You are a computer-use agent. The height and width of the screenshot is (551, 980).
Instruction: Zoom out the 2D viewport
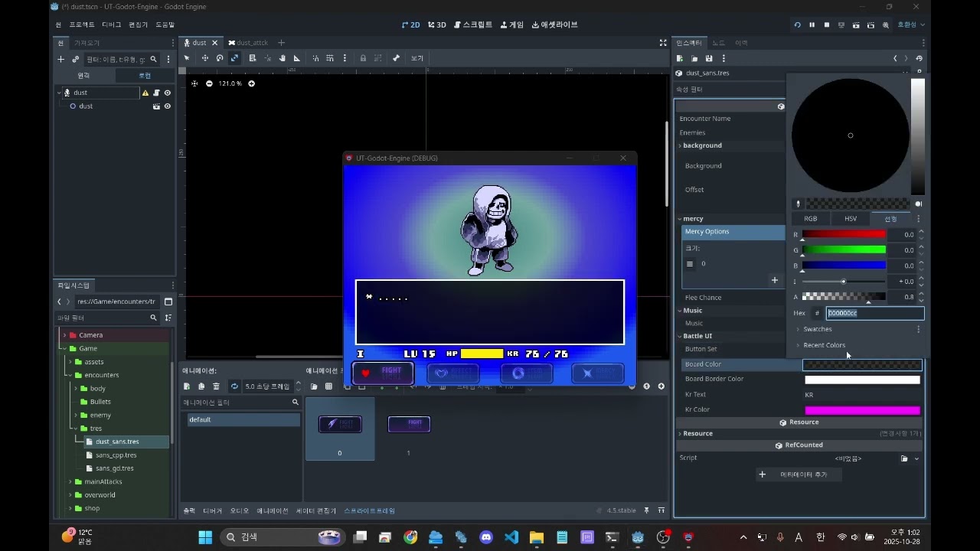pyautogui.click(x=209, y=83)
